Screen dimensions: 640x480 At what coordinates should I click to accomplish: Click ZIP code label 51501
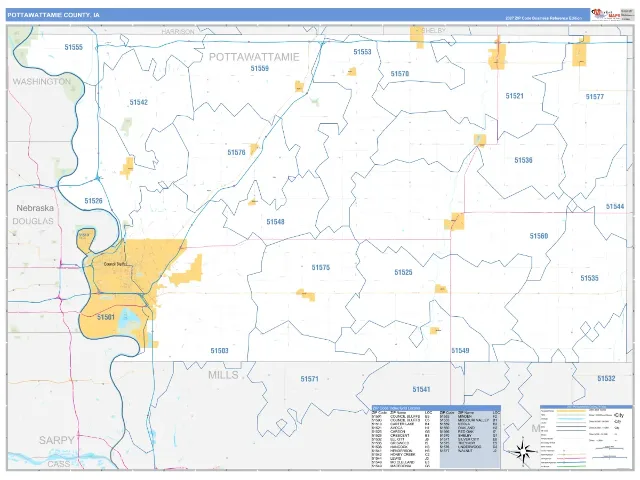(106, 317)
